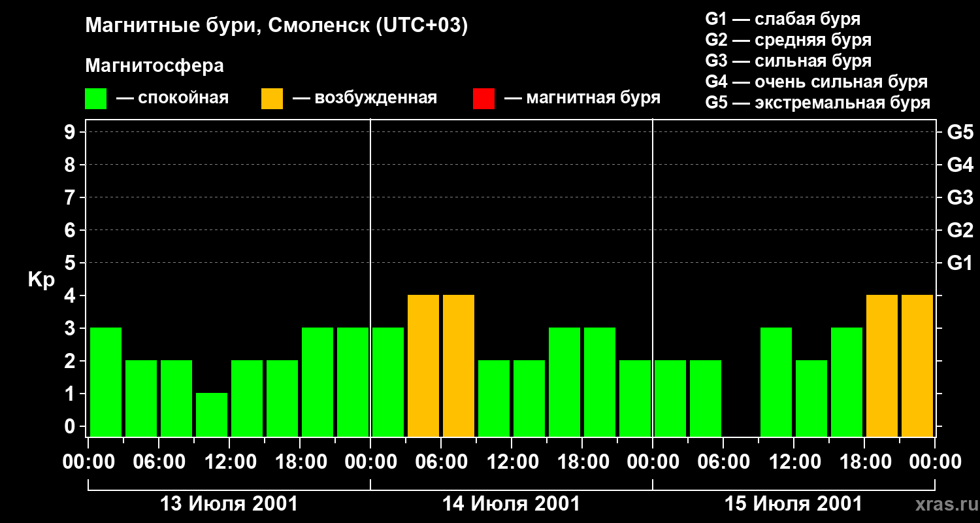The image size is (980, 523).
Task: Click the '18:00' time label under 15 July
Action: [864, 462]
